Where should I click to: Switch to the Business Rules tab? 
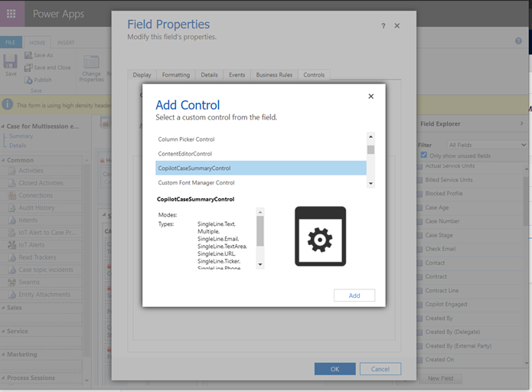click(274, 75)
